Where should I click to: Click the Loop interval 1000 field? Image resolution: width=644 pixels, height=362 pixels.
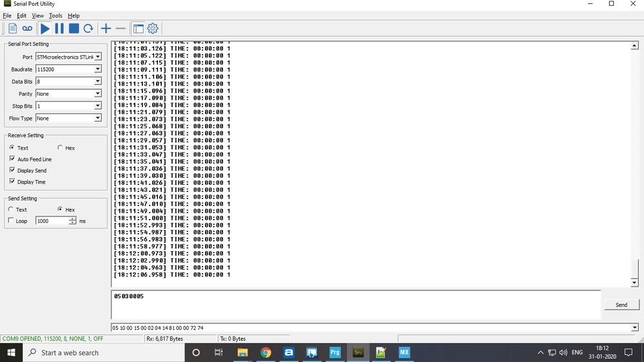(x=52, y=221)
